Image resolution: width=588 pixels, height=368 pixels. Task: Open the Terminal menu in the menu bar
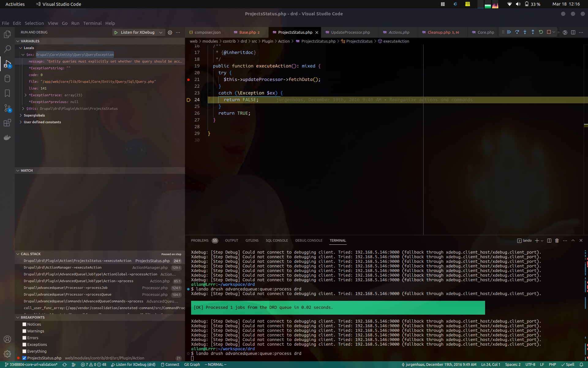click(92, 23)
